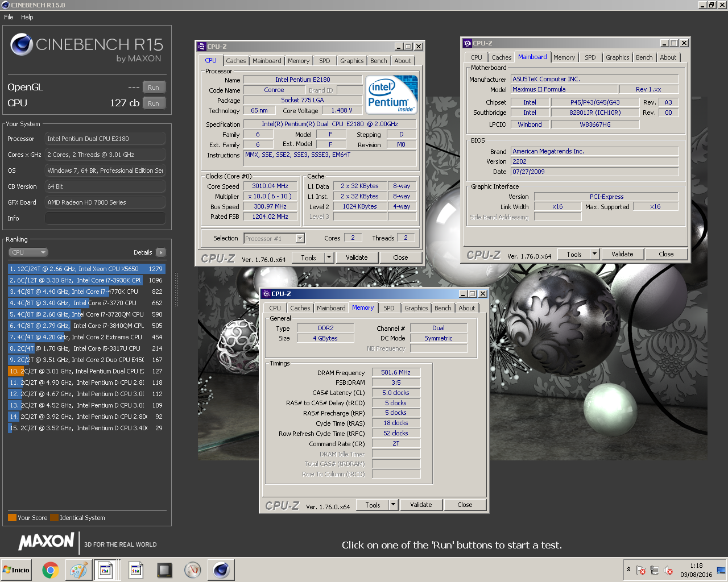
Task: Run the CPU benchmark test
Action: 154,103
